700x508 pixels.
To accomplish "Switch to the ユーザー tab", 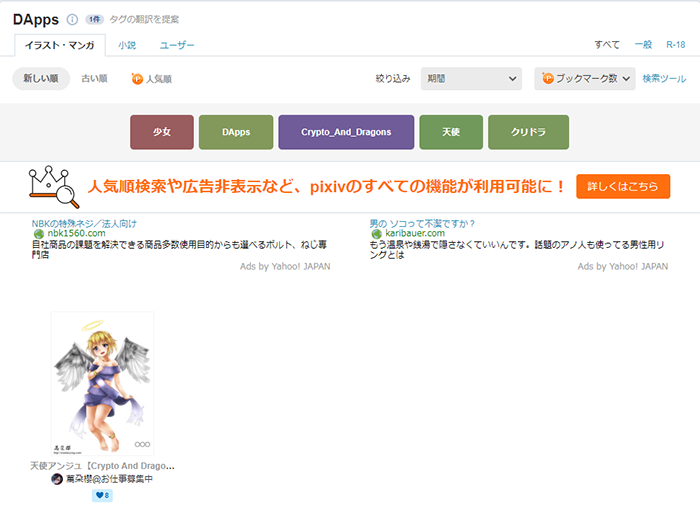I will pyautogui.click(x=177, y=45).
